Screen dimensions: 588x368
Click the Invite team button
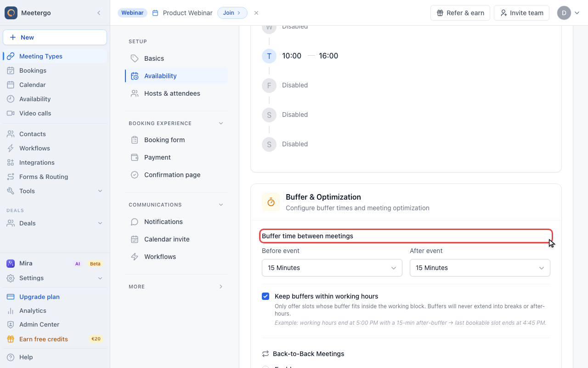point(521,13)
